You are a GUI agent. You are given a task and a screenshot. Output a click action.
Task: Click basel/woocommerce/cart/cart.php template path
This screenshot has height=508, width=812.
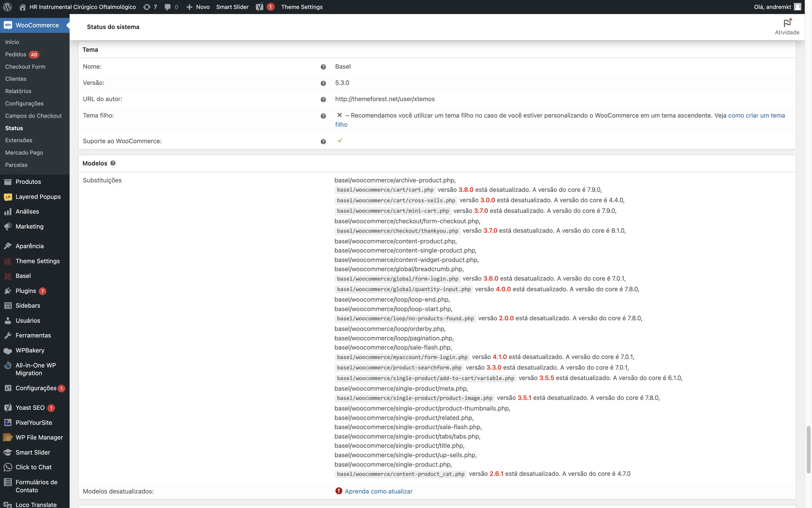[x=385, y=190]
